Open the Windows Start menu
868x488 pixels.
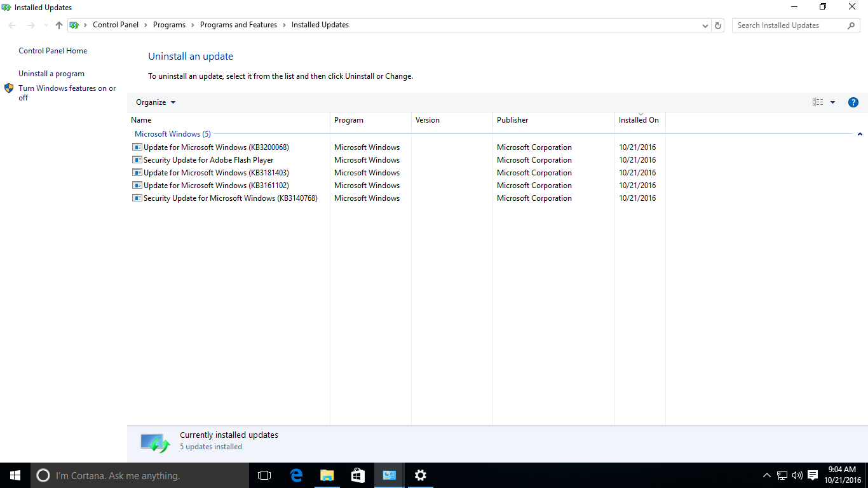[15, 475]
